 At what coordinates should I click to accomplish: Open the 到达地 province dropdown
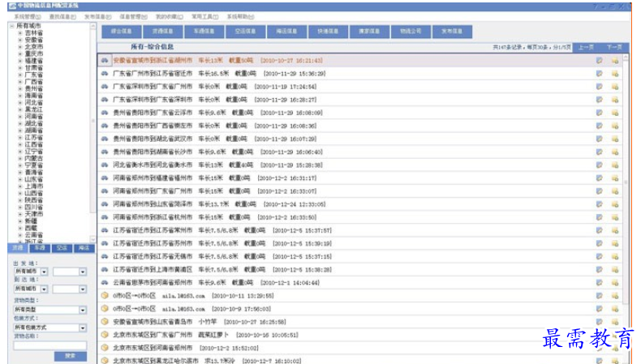coord(44,289)
